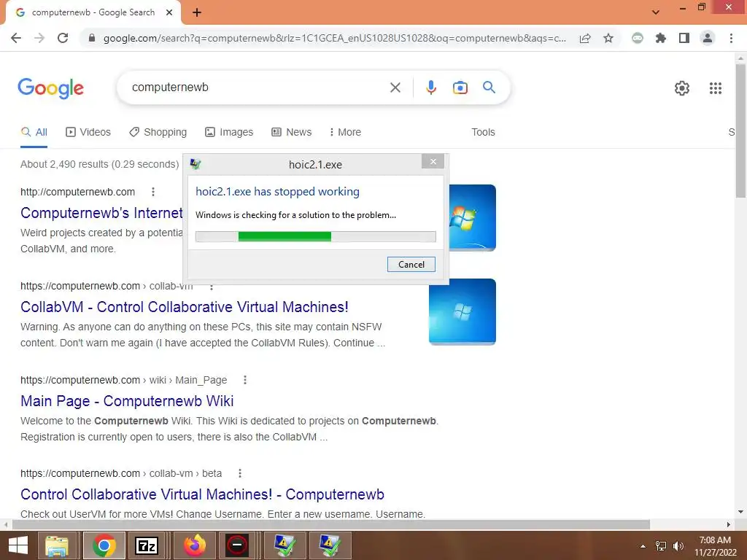Click inside the computernewb search field
747x560 pixels.
258,87
